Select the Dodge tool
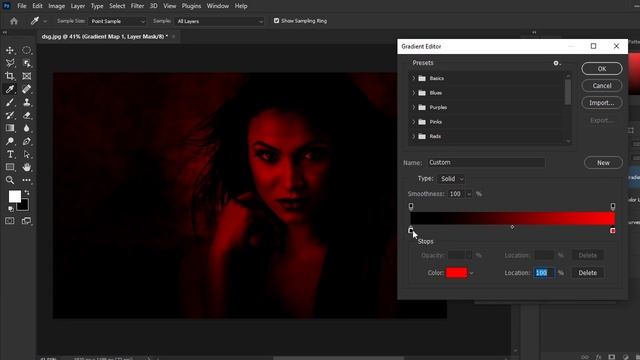This screenshot has width=640, height=360. (x=10, y=141)
